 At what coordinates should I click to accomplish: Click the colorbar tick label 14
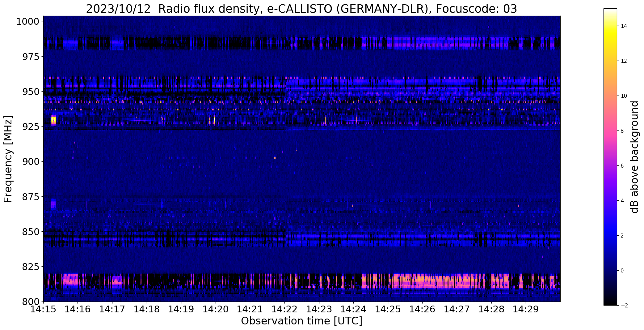click(x=624, y=26)
